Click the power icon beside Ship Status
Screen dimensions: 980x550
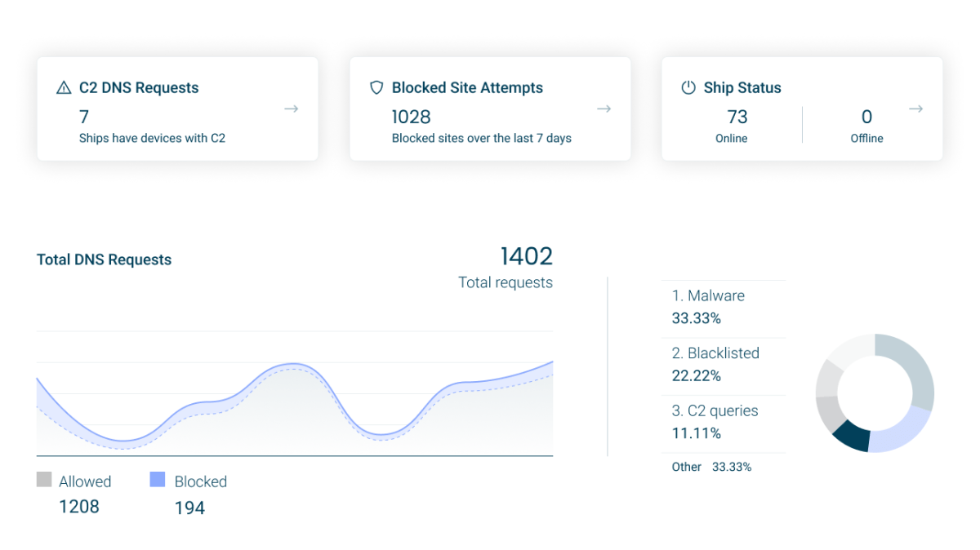(688, 88)
